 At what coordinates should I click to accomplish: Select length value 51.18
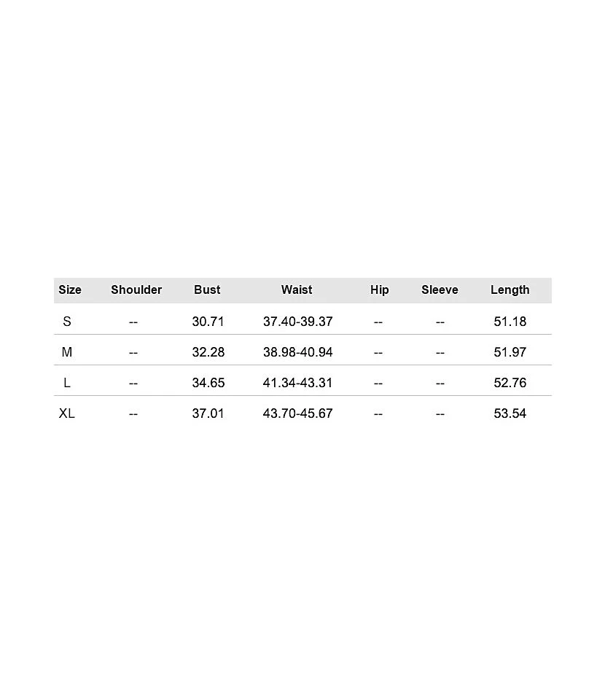click(x=510, y=322)
